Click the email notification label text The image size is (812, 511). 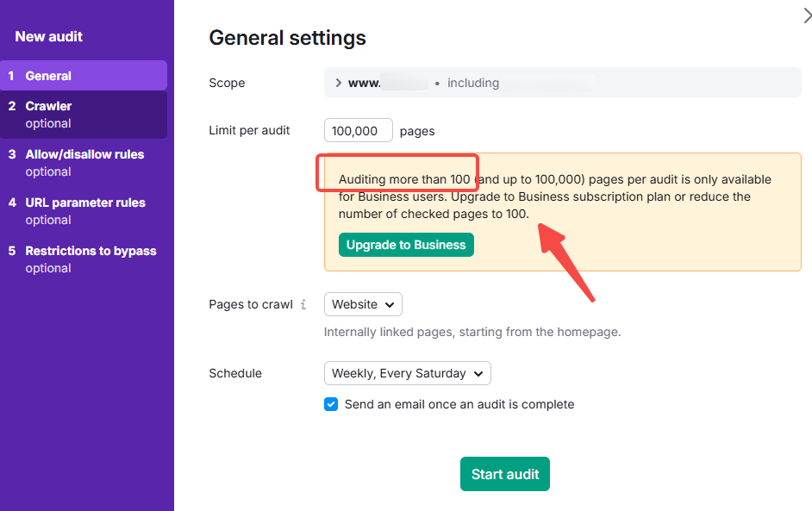tap(459, 404)
